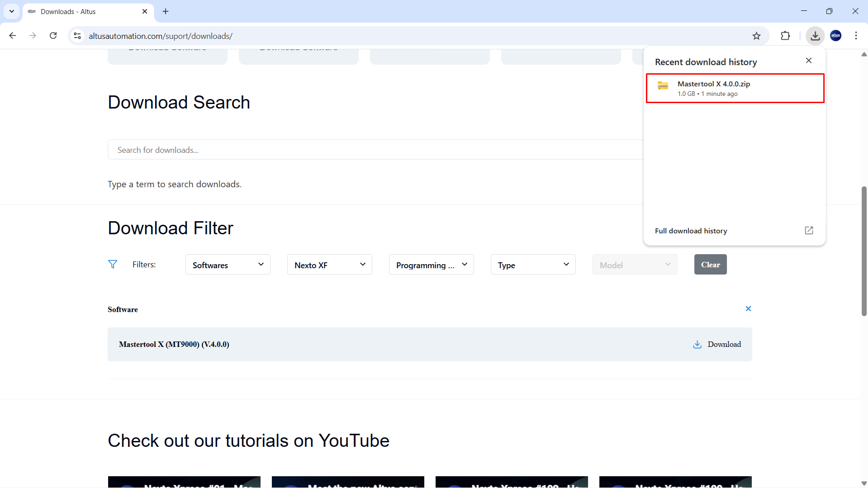Image resolution: width=868 pixels, height=488 pixels.
Task: Expand the Softwares filter dropdown
Action: click(228, 265)
